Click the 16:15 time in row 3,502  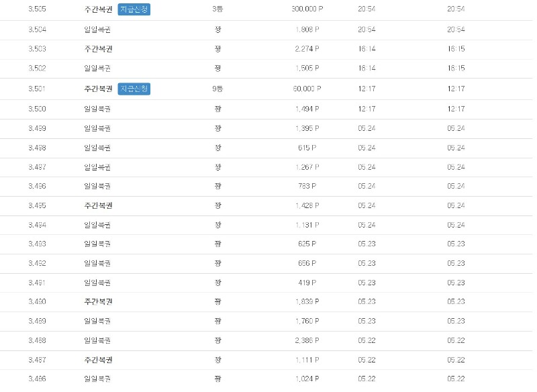[x=456, y=68]
